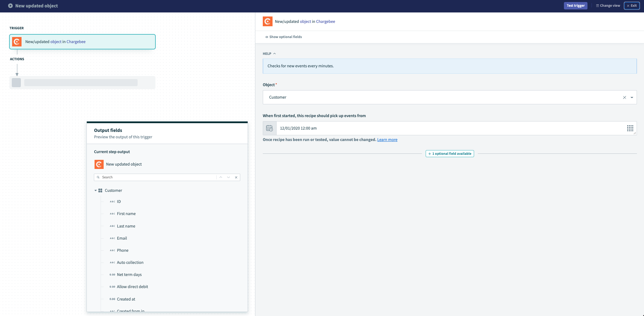This screenshot has height=316, width=644.
Task: Clear the Customer object selection
Action: coord(624,97)
